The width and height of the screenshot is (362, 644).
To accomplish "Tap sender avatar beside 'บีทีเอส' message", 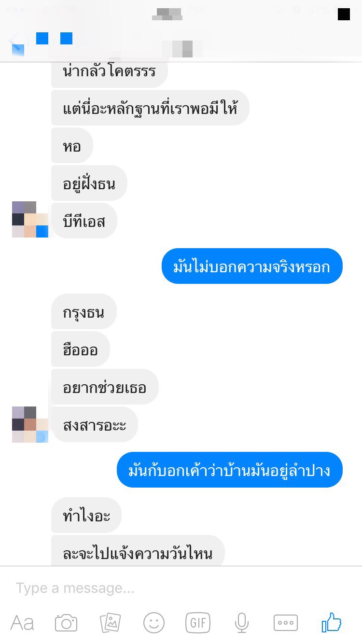I will (x=30, y=220).
